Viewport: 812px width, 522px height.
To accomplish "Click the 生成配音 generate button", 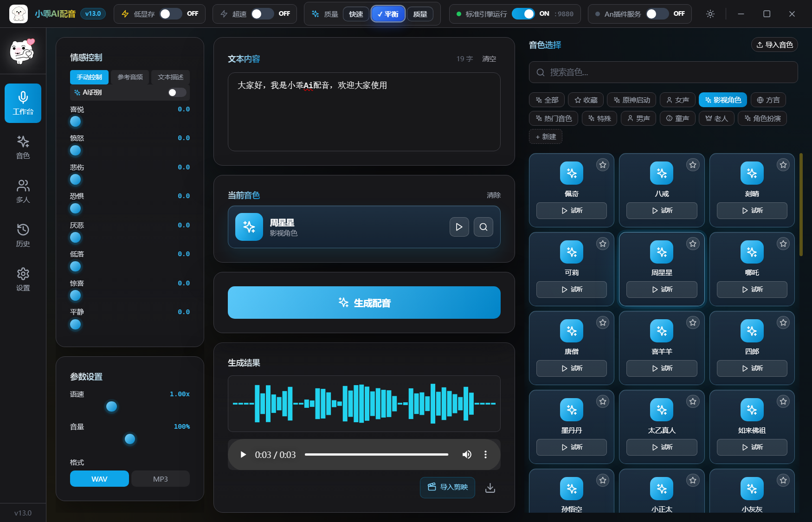I will click(x=364, y=303).
